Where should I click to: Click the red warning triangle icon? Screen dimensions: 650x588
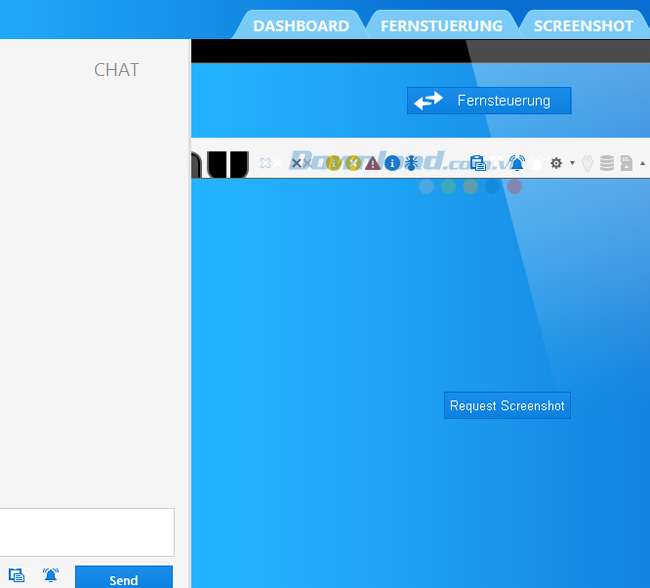[373, 163]
